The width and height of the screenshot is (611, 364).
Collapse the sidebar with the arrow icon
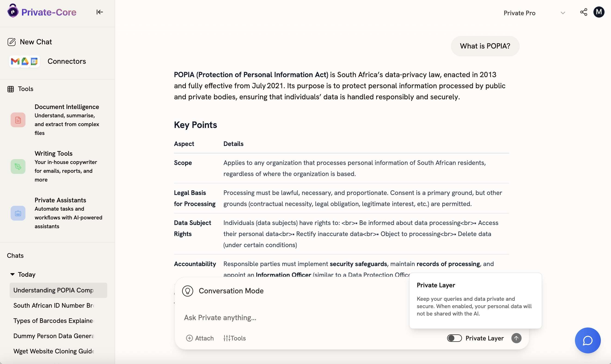99,12
